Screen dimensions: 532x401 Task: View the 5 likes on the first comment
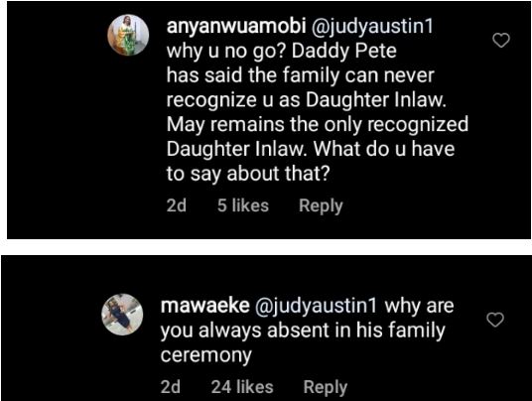243,205
